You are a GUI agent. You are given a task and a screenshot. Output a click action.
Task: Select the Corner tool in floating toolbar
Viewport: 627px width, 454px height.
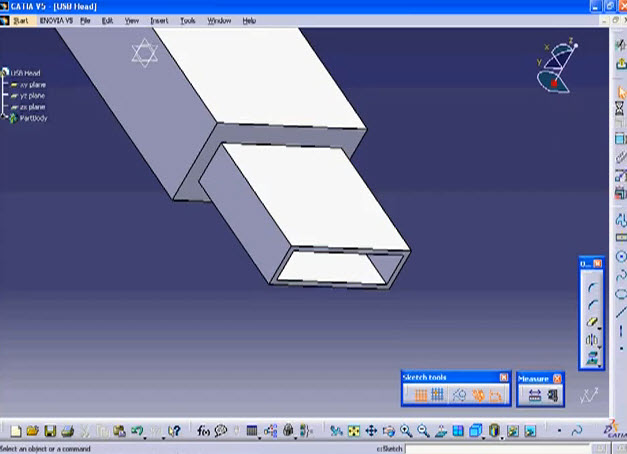point(592,287)
